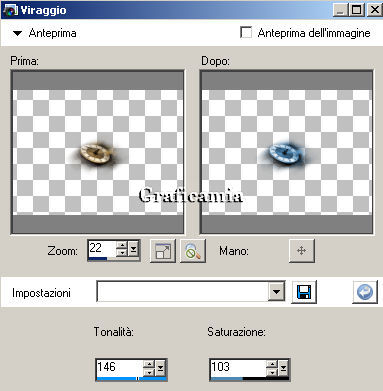Increase the Saturazione value with up arrow

tap(272, 364)
